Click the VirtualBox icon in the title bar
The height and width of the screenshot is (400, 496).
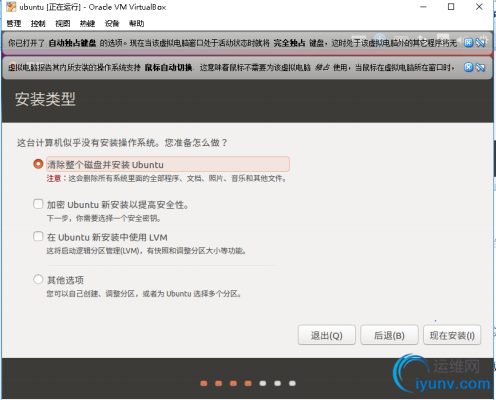point(11,7)
